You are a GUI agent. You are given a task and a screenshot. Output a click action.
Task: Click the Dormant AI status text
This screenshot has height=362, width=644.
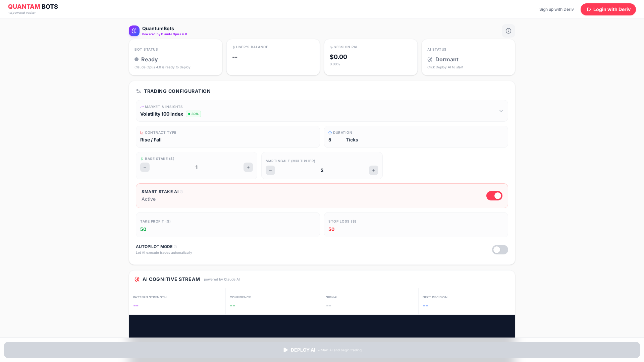pyautogui.click(x=447, y=59)
